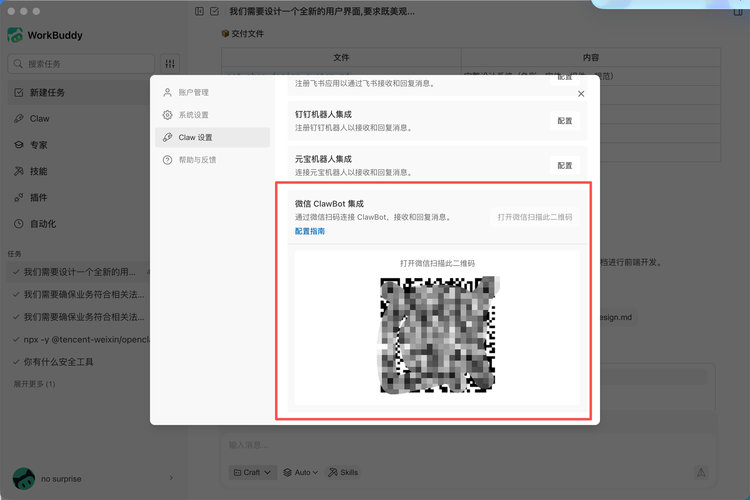Open the 配置指南 link
Viewport: 750px width, 500px height.
310,232
